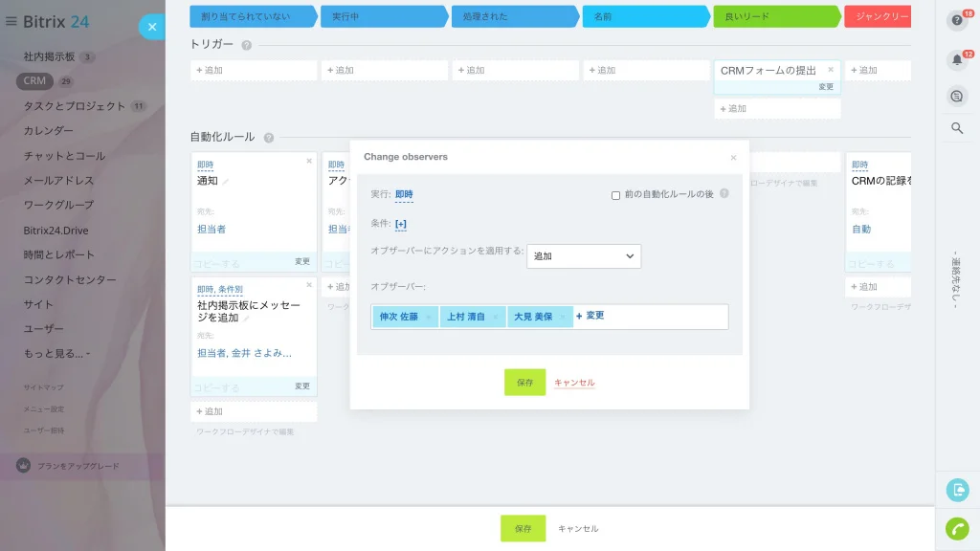Select the 良いリード stage
Screen dimensions: 980x551
(777, 16)
